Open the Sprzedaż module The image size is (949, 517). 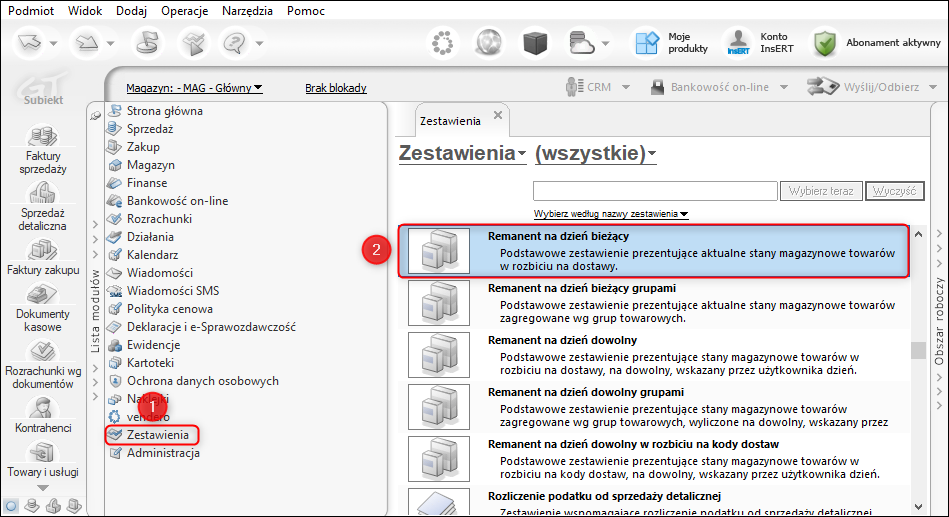(149, 129)
